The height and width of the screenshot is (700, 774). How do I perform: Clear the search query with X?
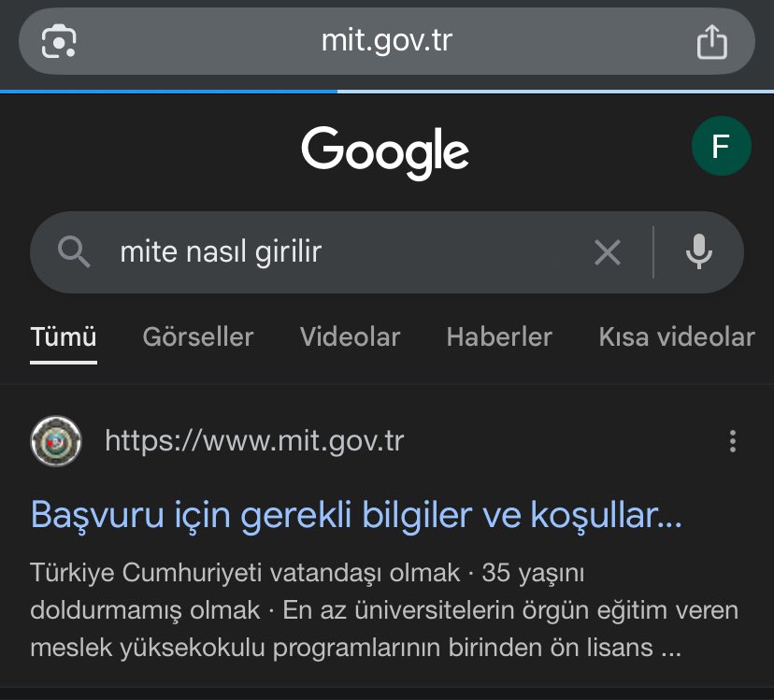point(608,252)
